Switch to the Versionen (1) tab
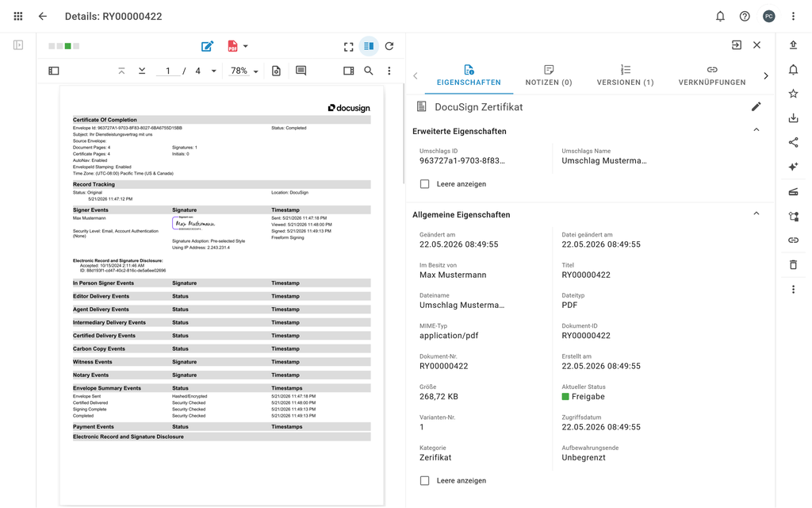 (x=625, y=75)
